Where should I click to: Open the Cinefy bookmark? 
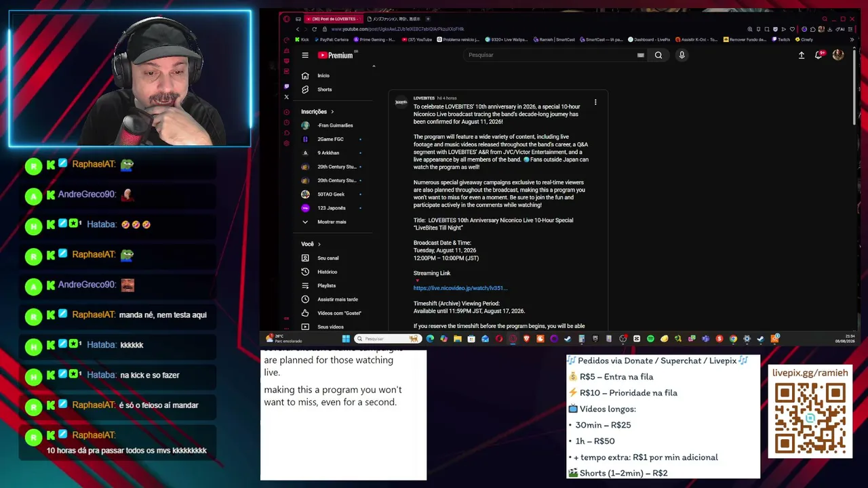[804, 39]
